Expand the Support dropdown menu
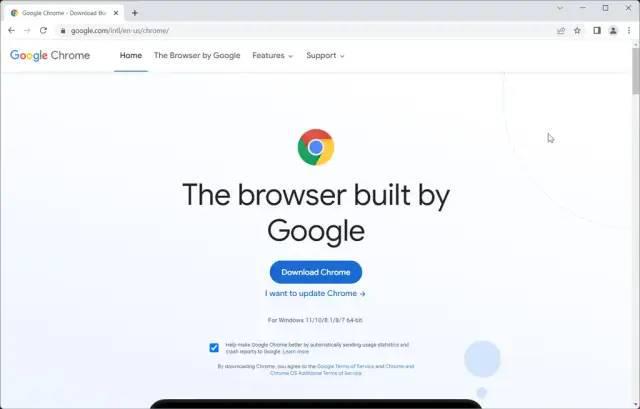Image resolution: width=640 pixels, height=409 pixels. [x=325, y=56]
